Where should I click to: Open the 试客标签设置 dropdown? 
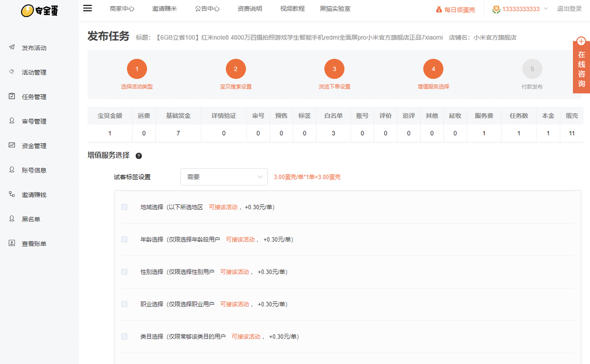[224, 177]
